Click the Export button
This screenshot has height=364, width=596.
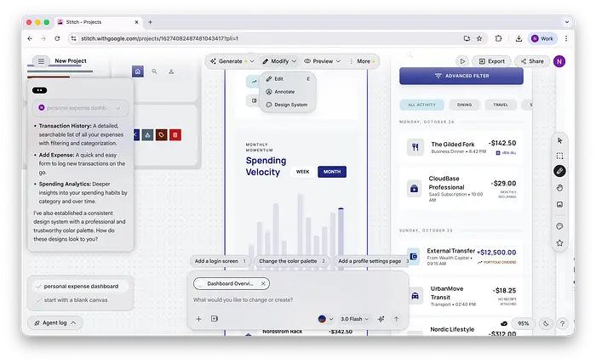click(x=491, y=61)
